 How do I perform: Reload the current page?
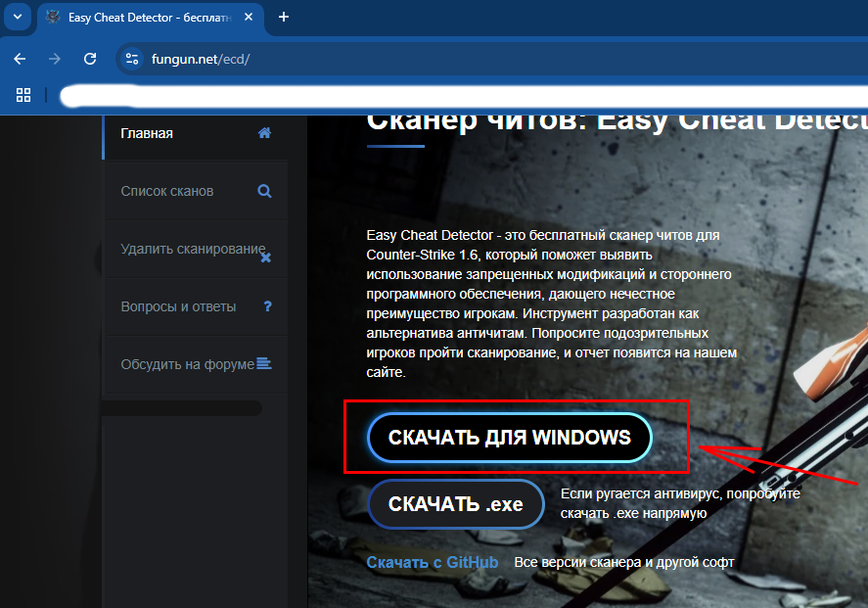(90, 59)
